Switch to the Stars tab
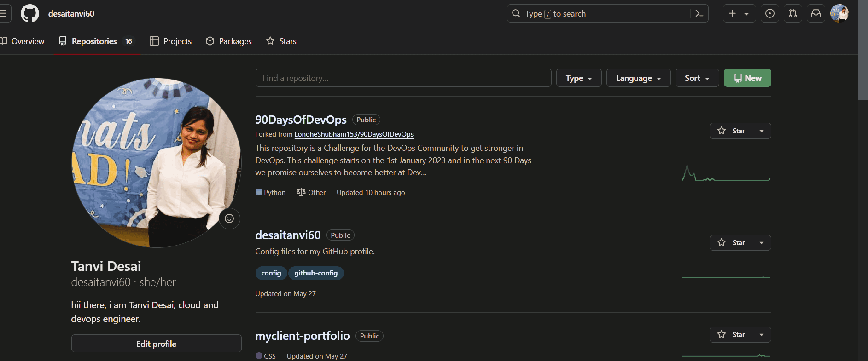 pos(281,41)
